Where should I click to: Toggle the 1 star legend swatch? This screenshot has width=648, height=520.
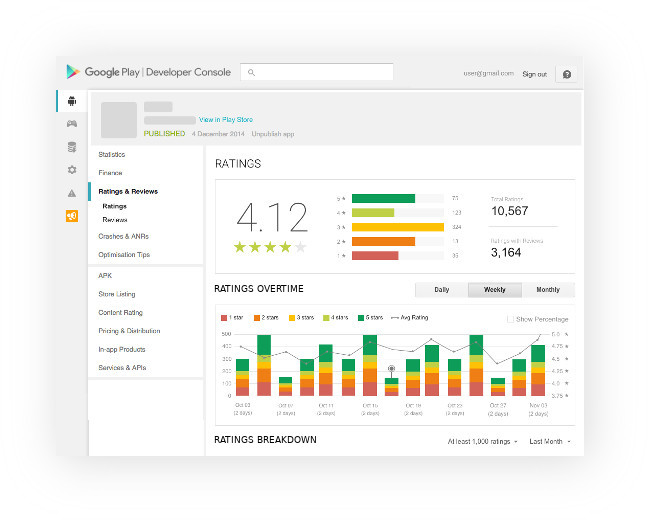pos(224,318)
